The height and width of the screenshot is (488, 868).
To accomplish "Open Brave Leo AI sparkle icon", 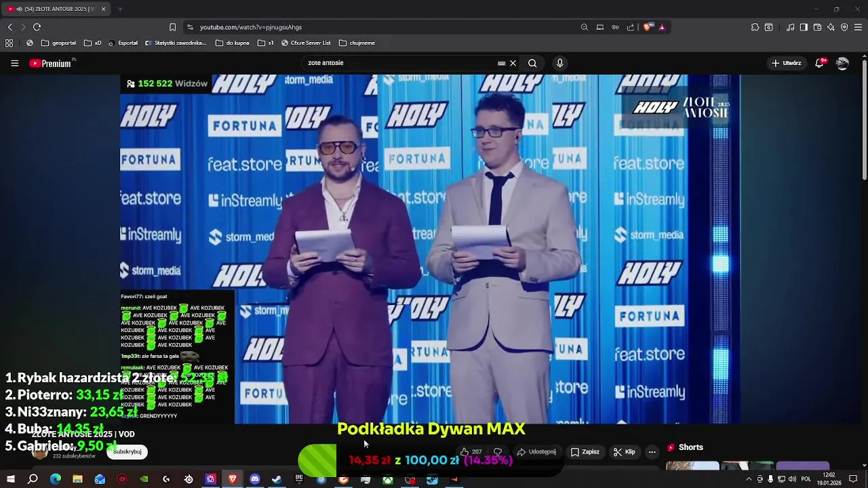I will pyautogui.click(x=831, y=27).
